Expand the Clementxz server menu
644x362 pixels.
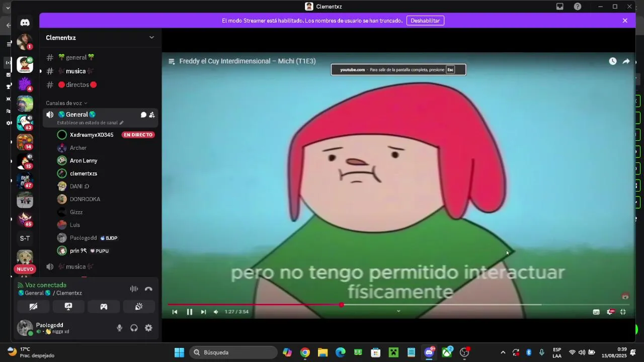pos(151,37)
